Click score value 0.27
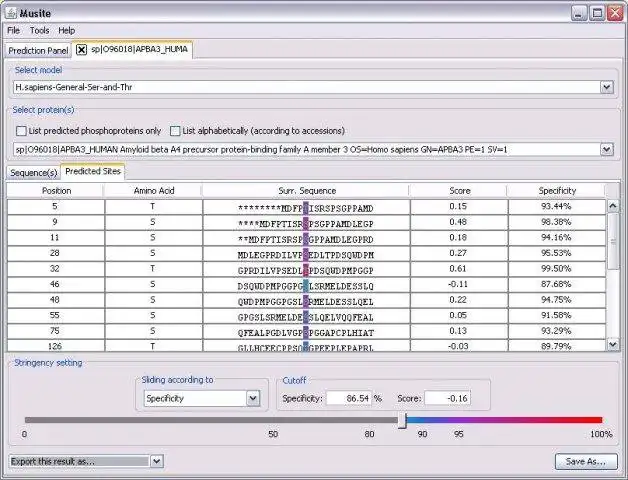 458,253
